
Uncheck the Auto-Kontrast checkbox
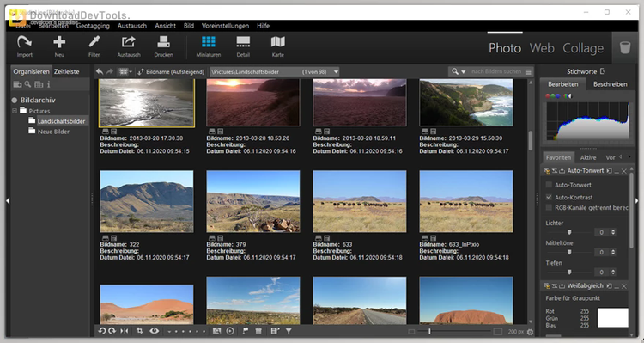pos(549,197)
